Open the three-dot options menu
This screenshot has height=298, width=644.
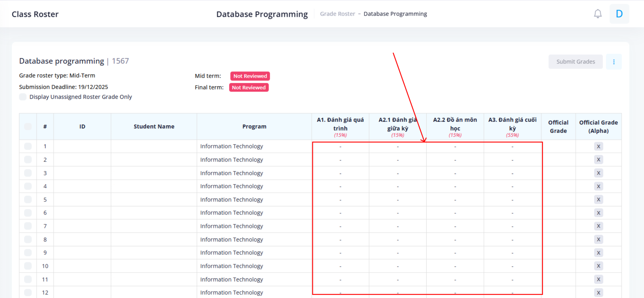[x=614, y=62]
